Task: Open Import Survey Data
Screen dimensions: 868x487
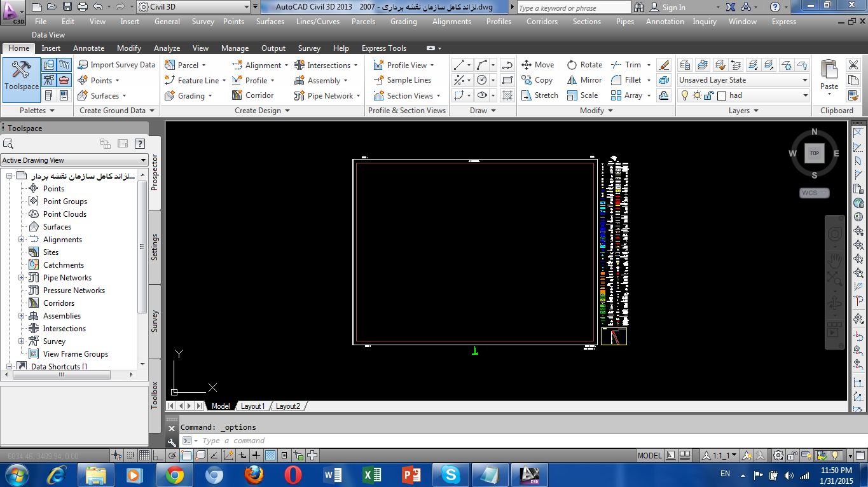Action: coord(116,65)
